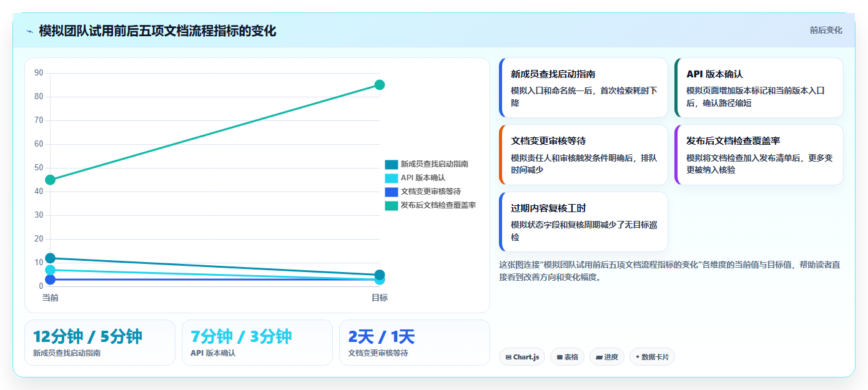Open the 'API 版本确认' info card
Image resolution: width=868 pixels, height=390 pixels.
point(759,88)
